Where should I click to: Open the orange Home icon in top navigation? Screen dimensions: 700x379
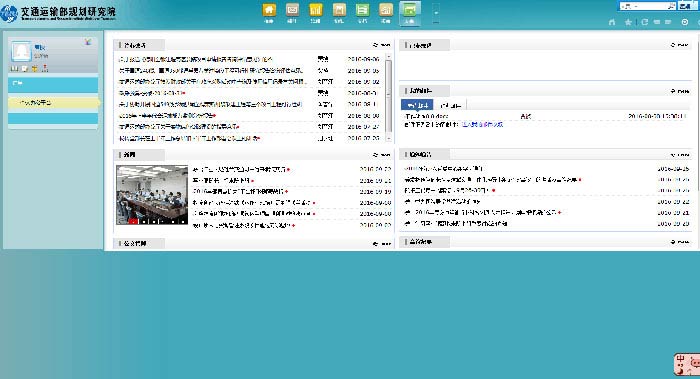269,10
